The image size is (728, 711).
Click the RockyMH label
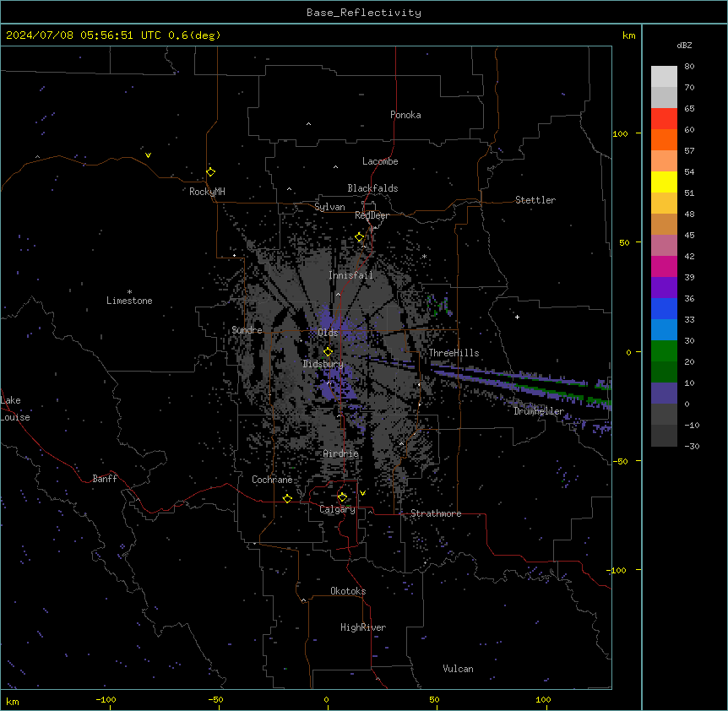[207, 192]
